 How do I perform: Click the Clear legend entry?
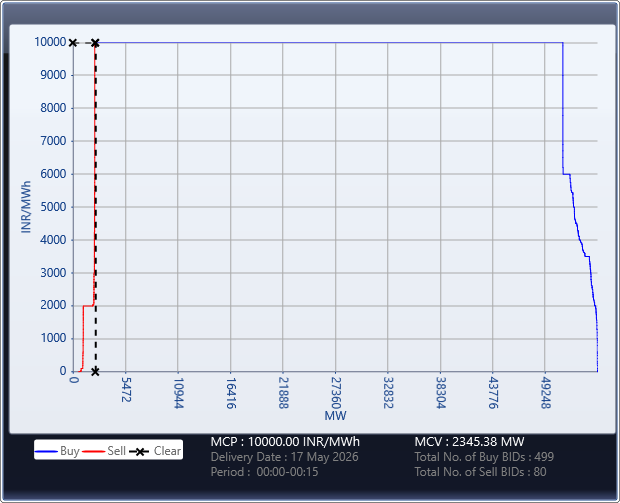[x=155, y=451]
